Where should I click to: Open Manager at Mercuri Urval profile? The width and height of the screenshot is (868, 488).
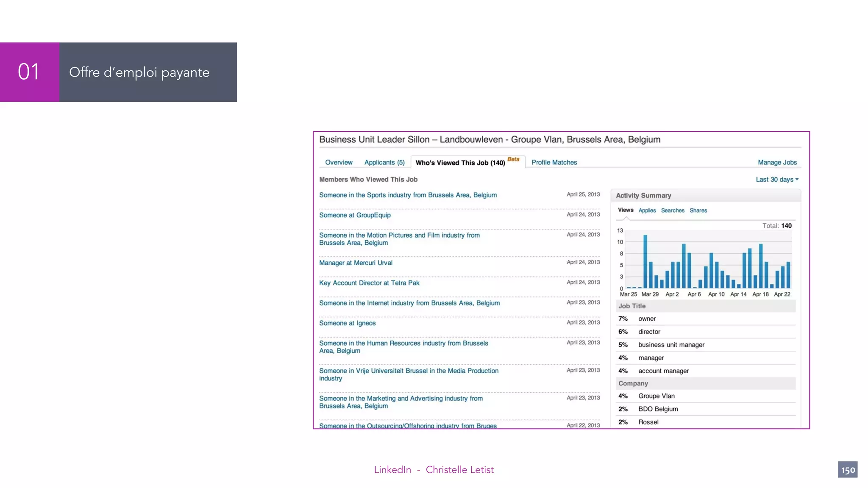(x=356, y=263)
